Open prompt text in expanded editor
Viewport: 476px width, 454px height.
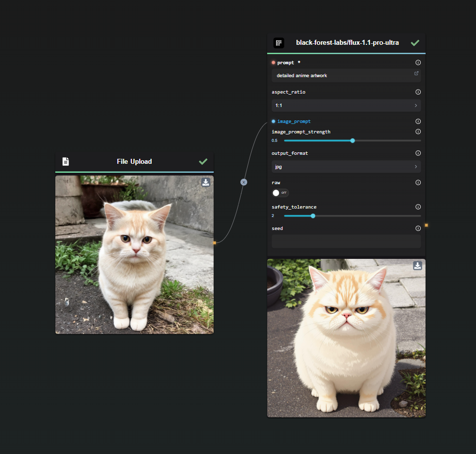pos(416,73)
